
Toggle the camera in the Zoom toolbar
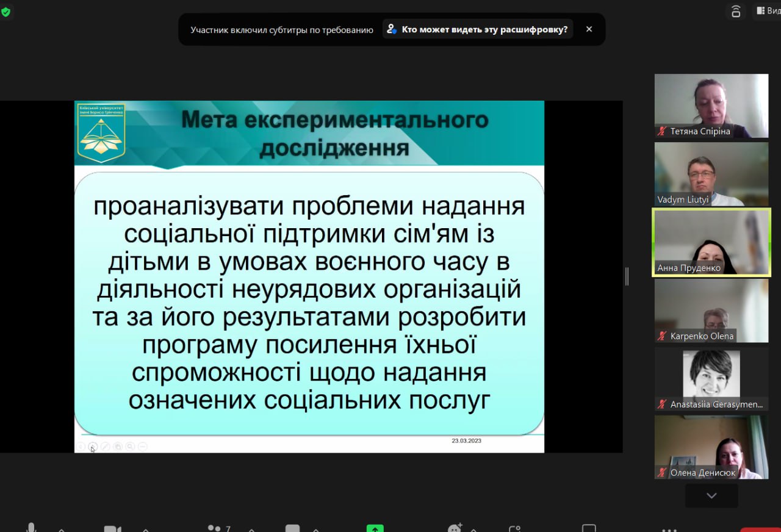tap(113, 528)
